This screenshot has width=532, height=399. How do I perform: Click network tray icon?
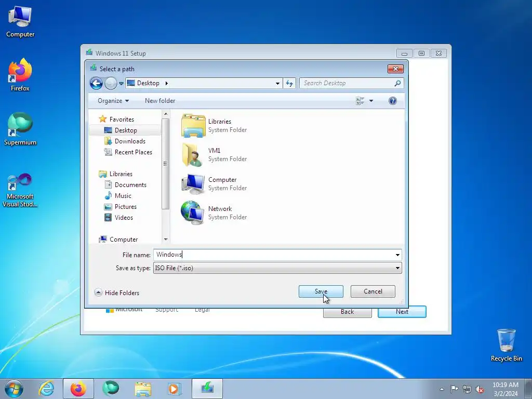(467, 389)
